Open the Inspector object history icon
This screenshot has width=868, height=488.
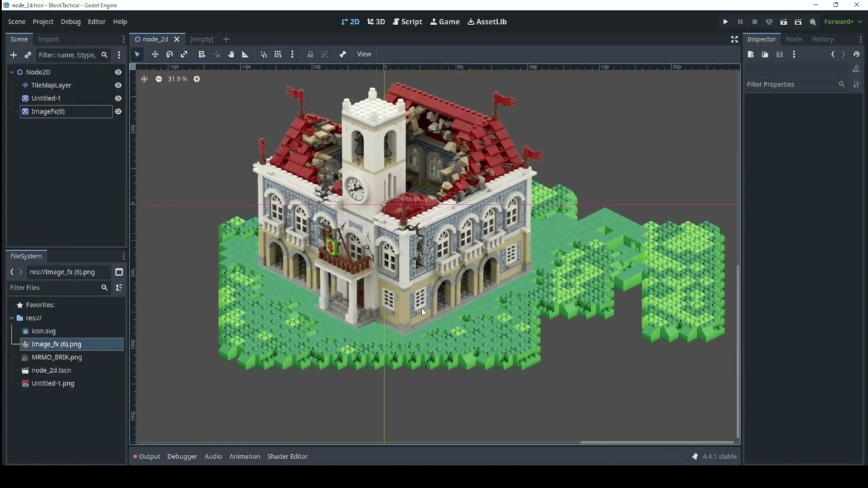pyautogui.click(x=857, y=54)
